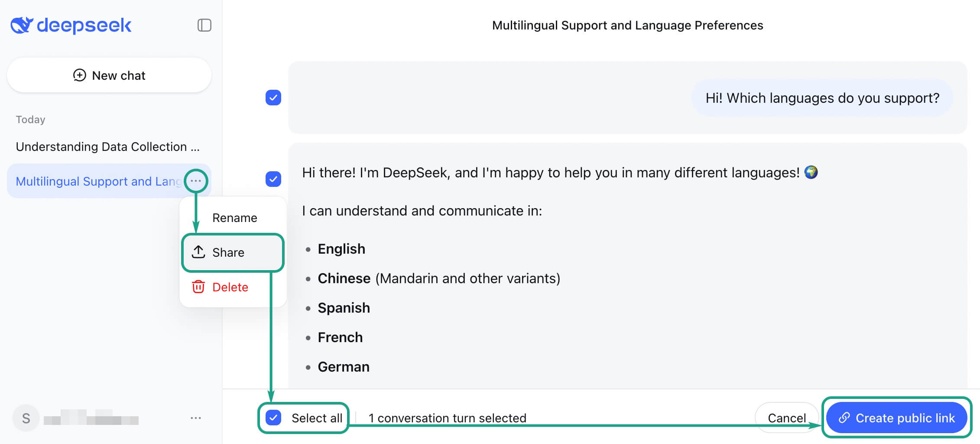Open the ellipsis menu on Multilingual chat
Viewport: 980px width, 444px height.
197,180
